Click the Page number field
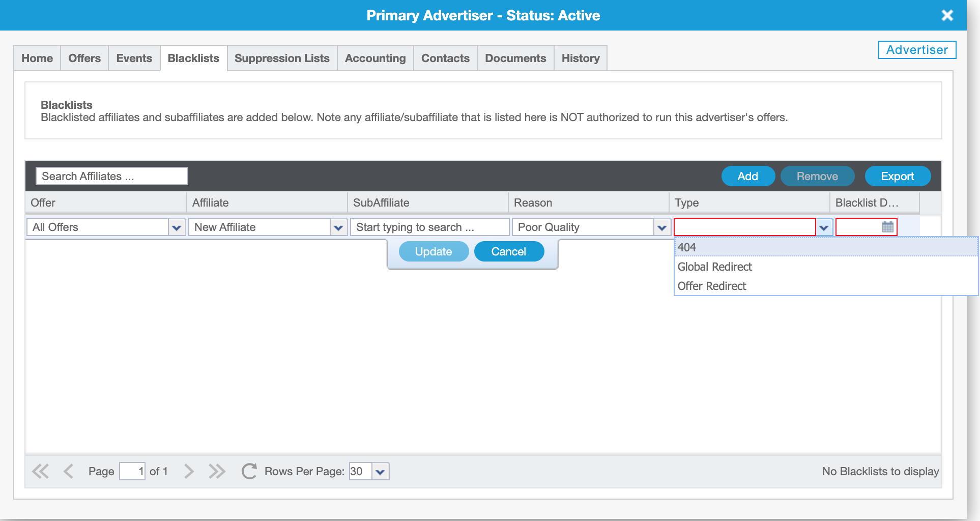This screenshot has width=980, height=521. coord(132,471)
